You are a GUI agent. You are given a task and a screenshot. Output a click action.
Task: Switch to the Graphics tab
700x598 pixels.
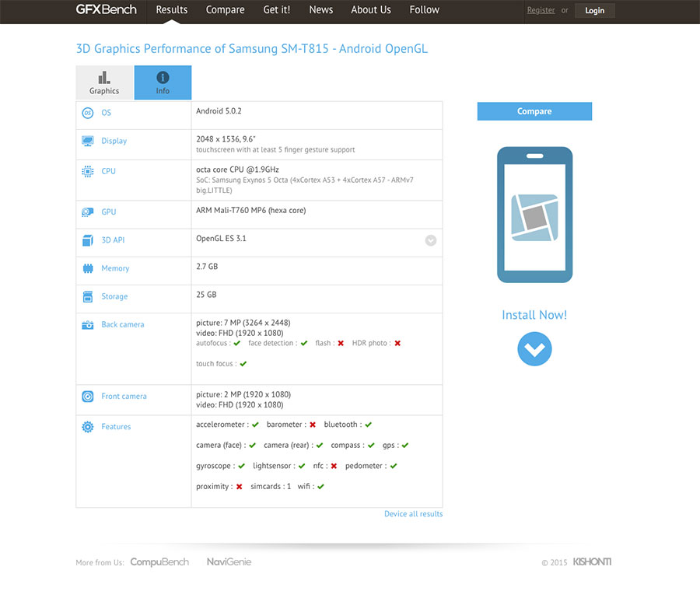coord(104,82)
